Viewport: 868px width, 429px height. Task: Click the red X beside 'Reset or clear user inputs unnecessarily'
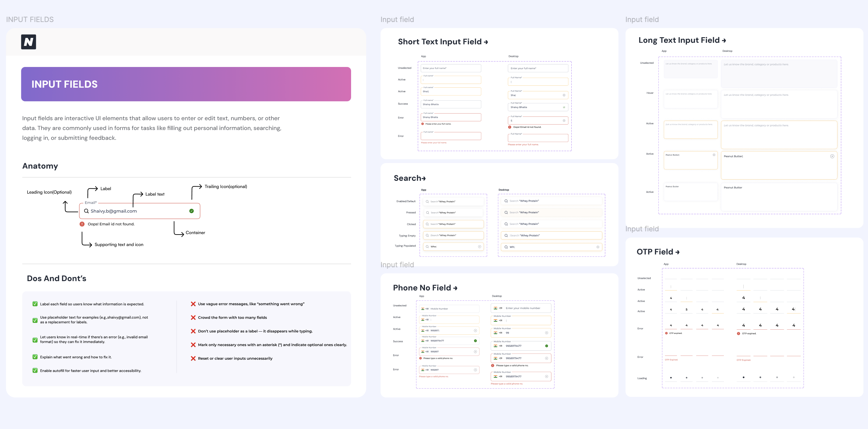[x=193, y=358]
